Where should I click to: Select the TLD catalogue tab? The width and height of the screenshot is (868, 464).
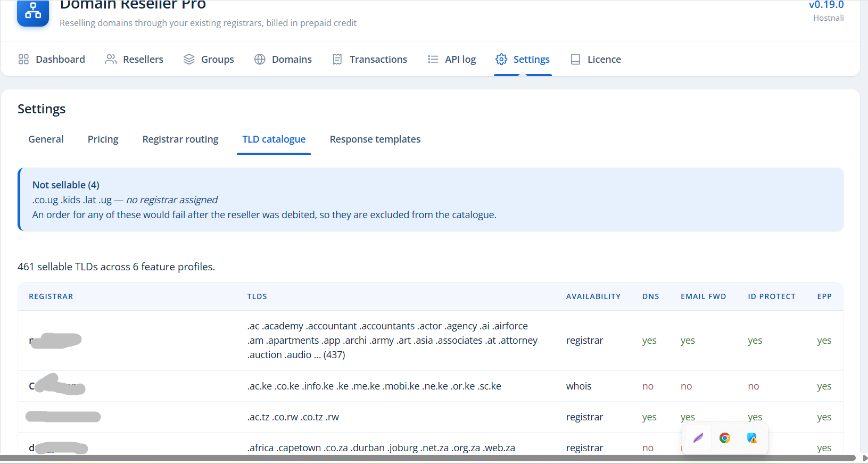[x=274, y=139]
